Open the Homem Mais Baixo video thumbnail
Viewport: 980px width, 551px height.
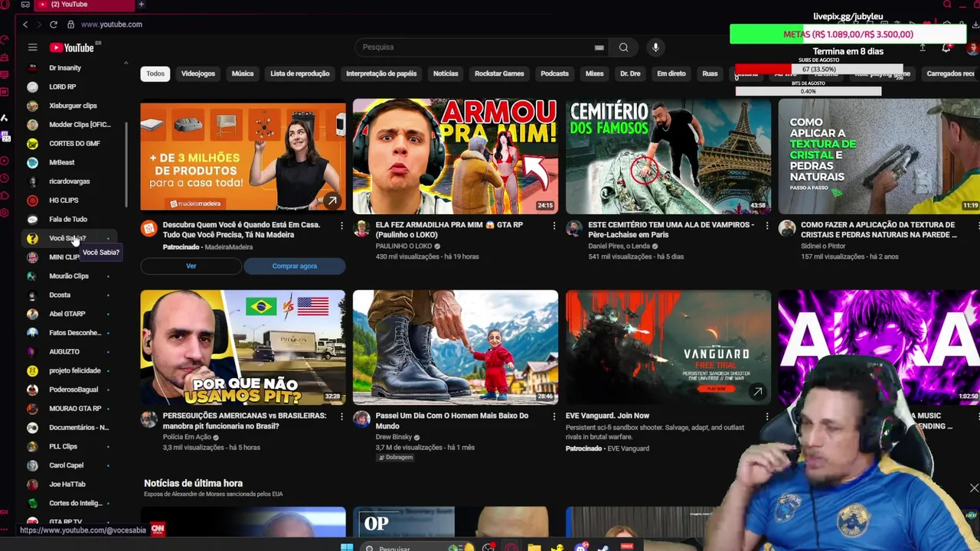[456, 347]
